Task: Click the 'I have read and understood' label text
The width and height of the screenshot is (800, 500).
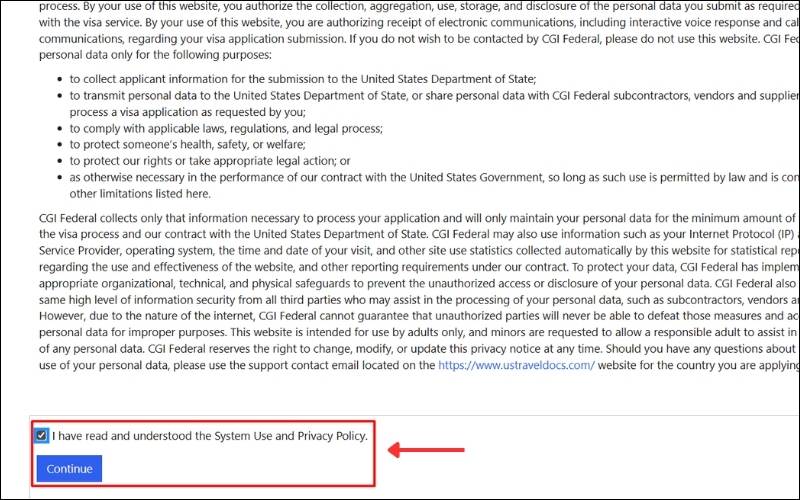Action: click(x=210, y=436)
